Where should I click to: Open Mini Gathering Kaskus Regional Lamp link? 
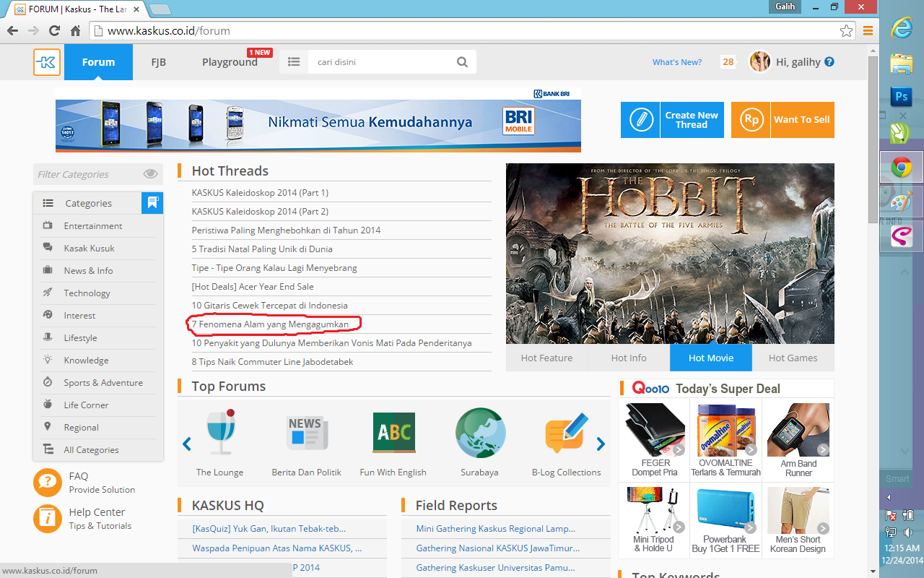[x=495, y=529]
